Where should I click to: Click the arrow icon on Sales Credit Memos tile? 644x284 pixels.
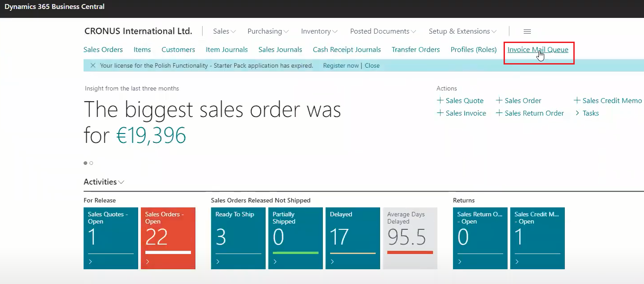click(517, 262)
